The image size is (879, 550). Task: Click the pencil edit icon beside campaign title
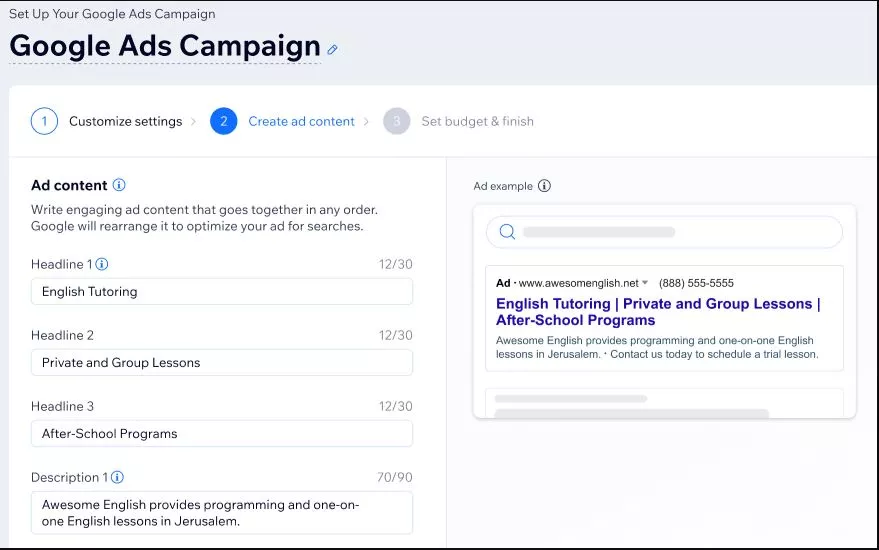[x=332, y=50]
